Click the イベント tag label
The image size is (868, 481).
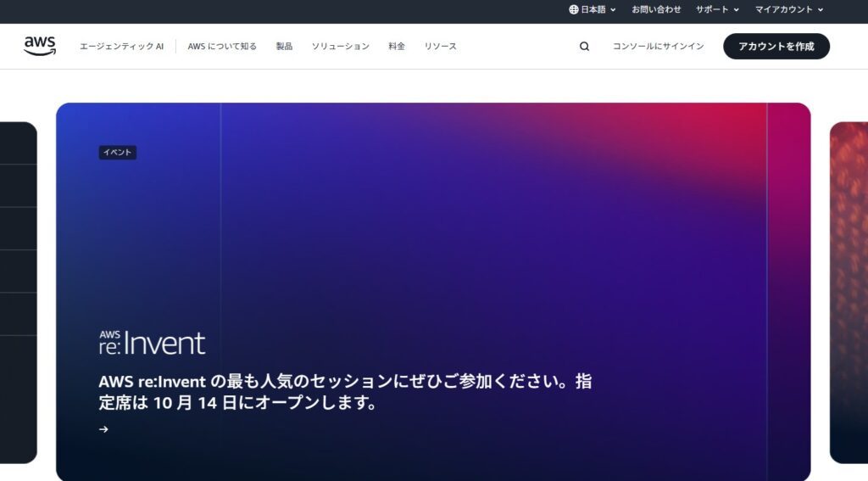pyautogui.click(x=117, y=153)
